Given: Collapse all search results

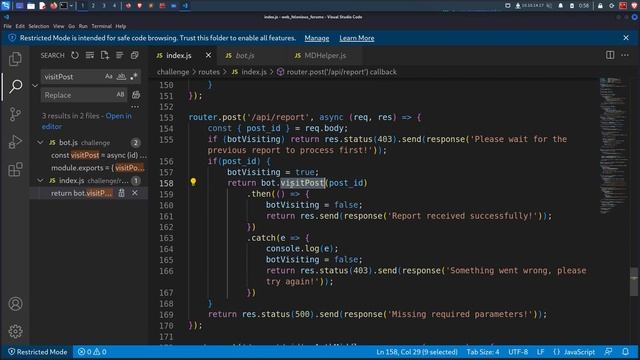Looking at the screenshot, I should [x=134, y=55].
